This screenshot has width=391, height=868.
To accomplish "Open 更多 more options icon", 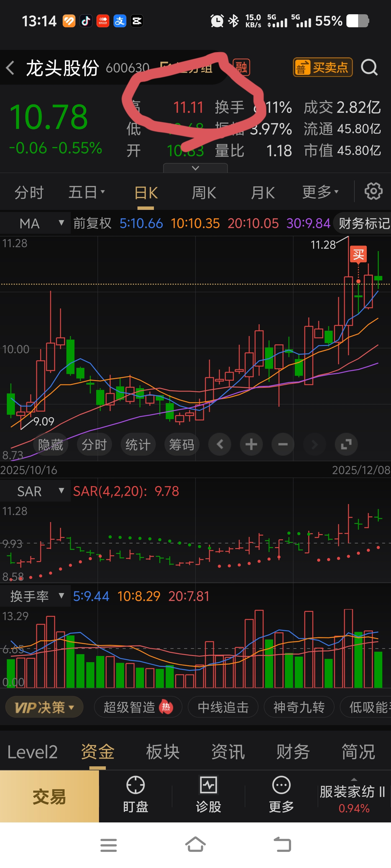I will click(281, 794).
